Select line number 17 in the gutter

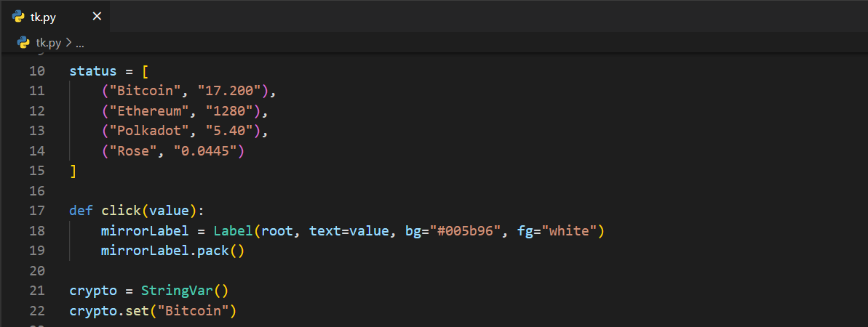tap(37, 211)
